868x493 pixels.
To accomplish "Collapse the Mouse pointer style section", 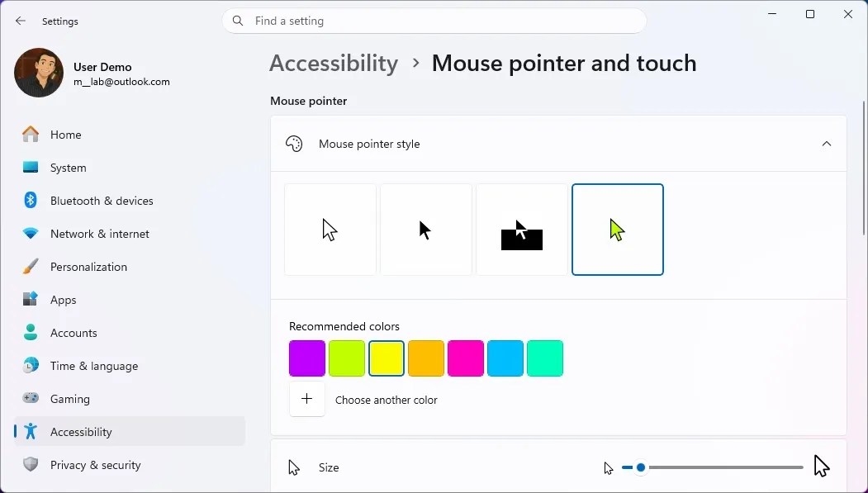I will pyautogui.click(x=827, y=144).
